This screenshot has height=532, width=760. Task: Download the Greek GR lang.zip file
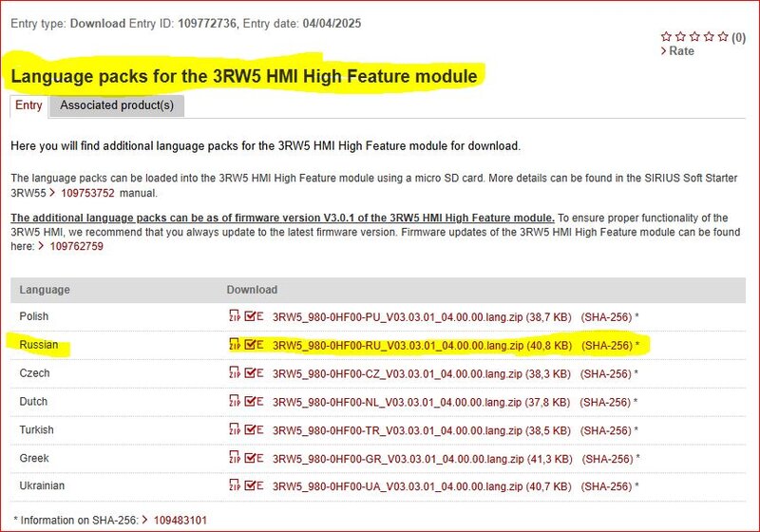point(422,459)
